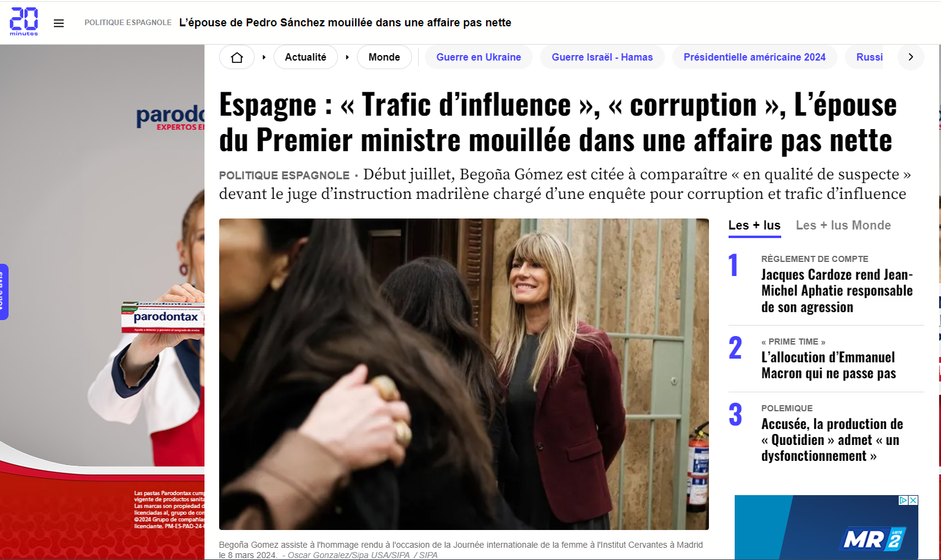Click the arrow between Actualité and Monde
Viewport: 941px width, 560px height.
[347, 57]
